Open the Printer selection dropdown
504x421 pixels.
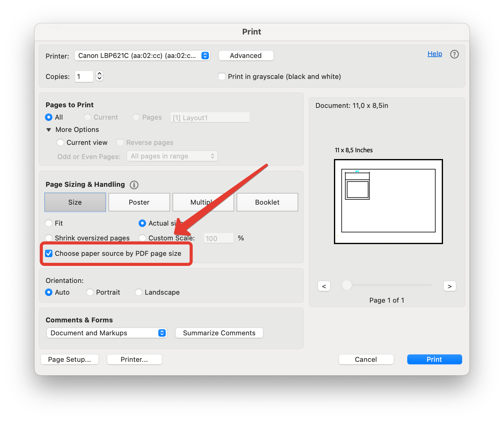(x=204, y=55)
